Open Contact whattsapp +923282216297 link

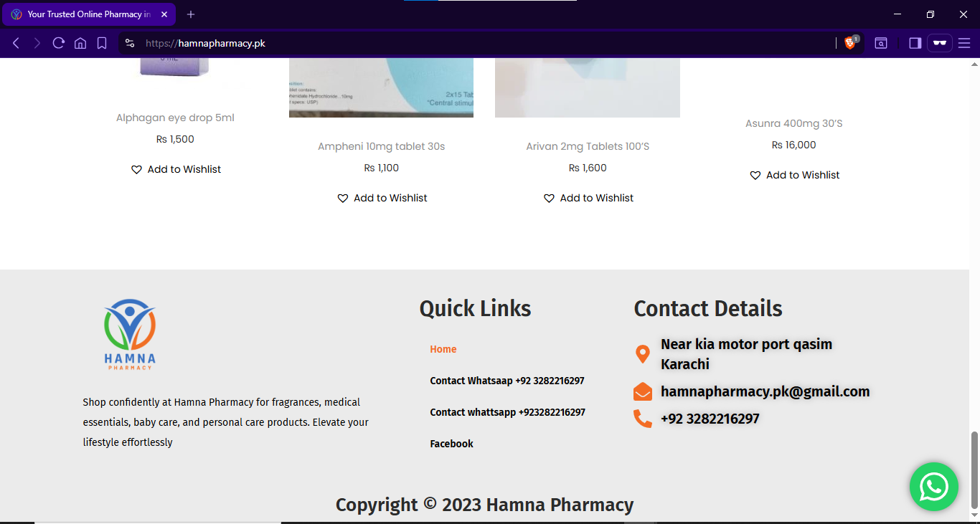[508, 412]
